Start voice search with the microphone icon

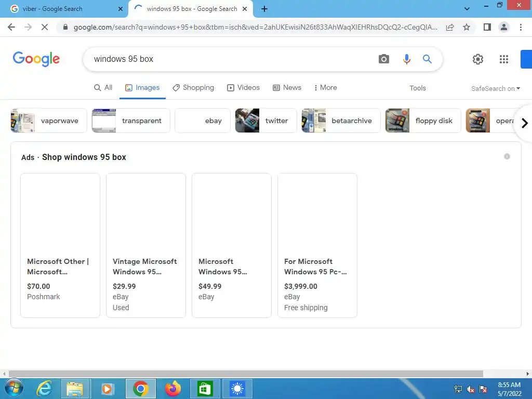click(406, 59)
